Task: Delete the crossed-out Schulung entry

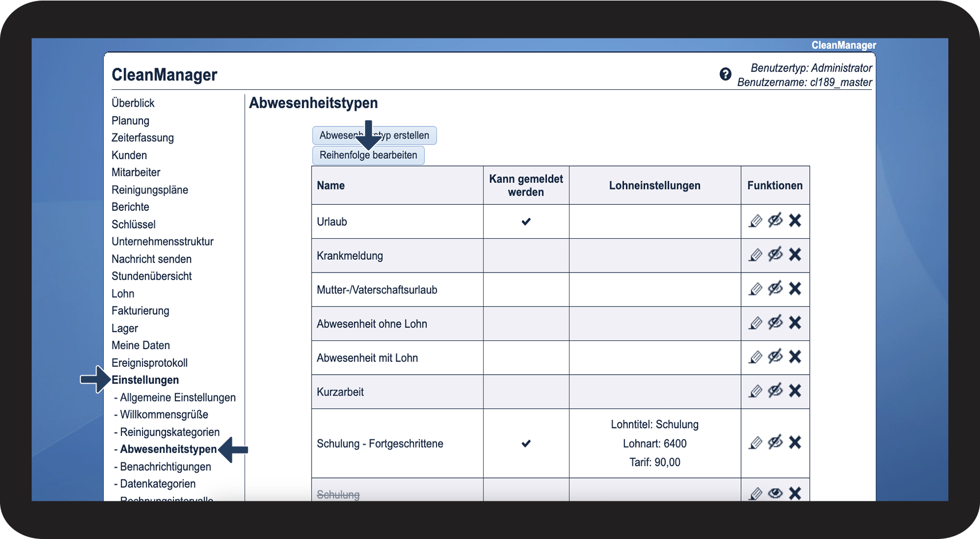Action: [x=795, y=493]
